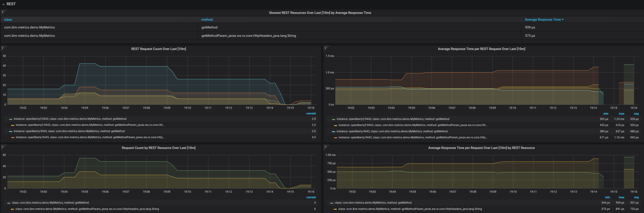The width and height of the screenshot is (644, 213).
Task: Open Request Count by REST Resource panel title menu
Action: point(158,148)
